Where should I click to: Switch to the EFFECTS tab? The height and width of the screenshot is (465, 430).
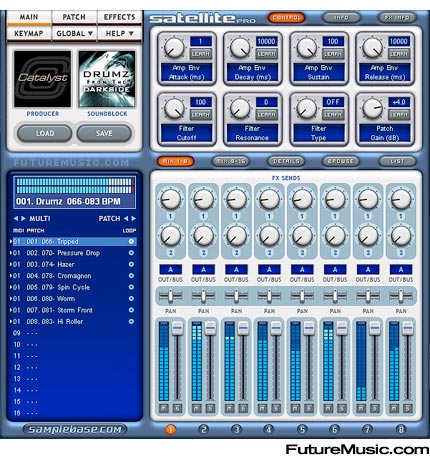point(120,17)
